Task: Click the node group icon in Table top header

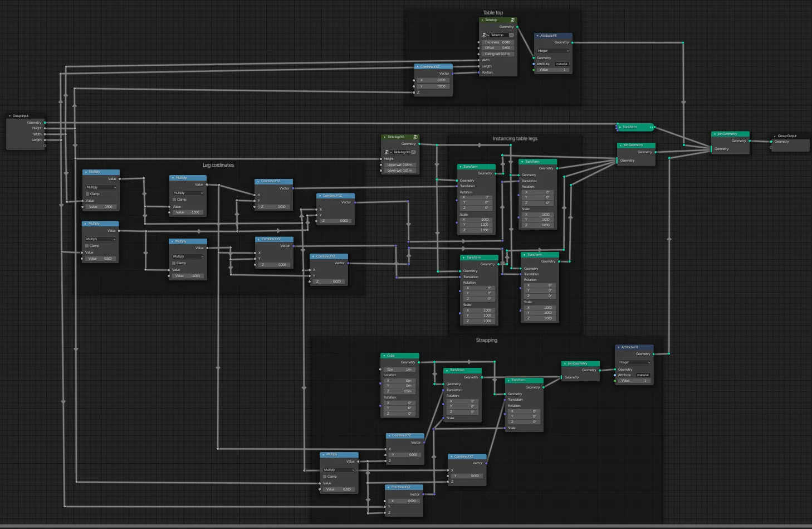Action: pos(512,20)
